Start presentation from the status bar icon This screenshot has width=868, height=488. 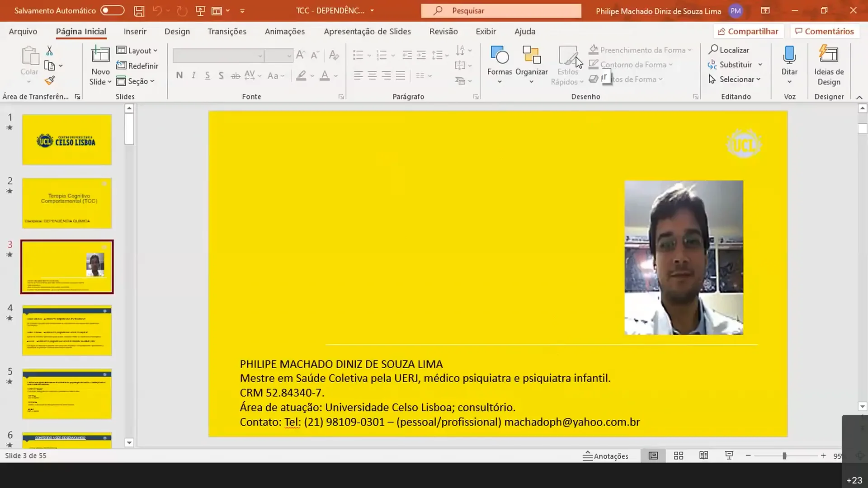click(x=729, y=455)
